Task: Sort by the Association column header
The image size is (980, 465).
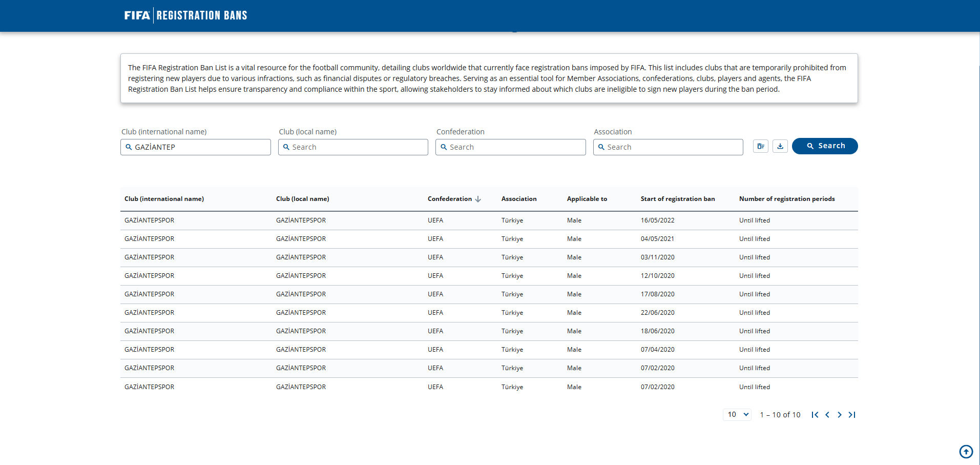Action: click(519, 199)
